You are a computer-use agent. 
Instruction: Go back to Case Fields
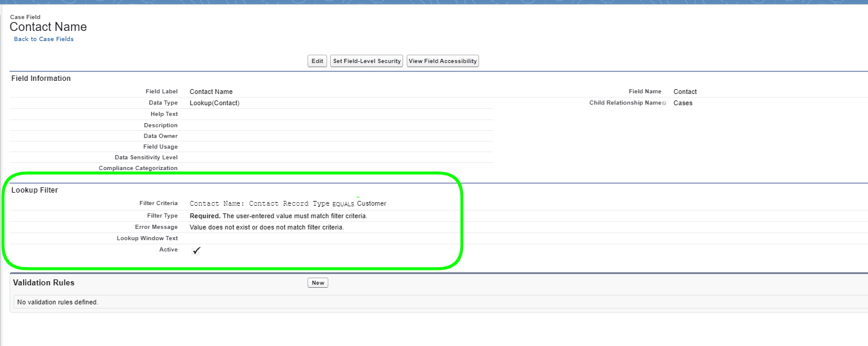pos(44,39)
